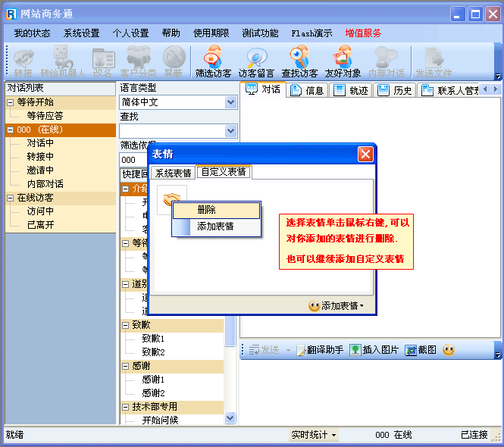The height and width of the screenshot is (447, 504).
Task: Close the 表情 dialog
Action: coord(365,155)
